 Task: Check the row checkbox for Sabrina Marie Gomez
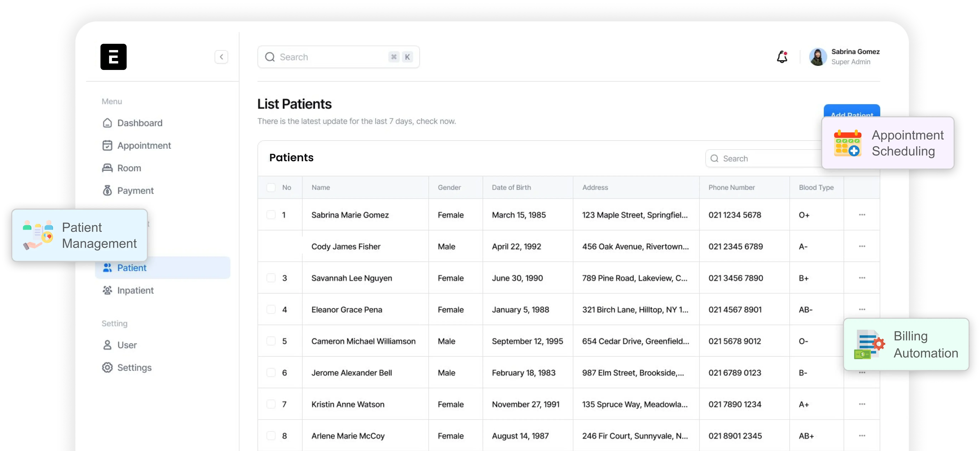(271, 214)
